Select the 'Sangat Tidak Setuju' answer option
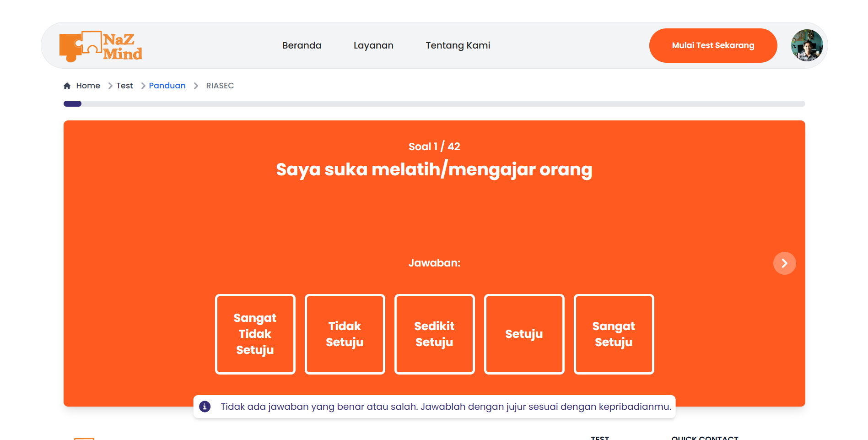Image resolution: width=868 pixels, height=440 pixels. coord(255,334)
